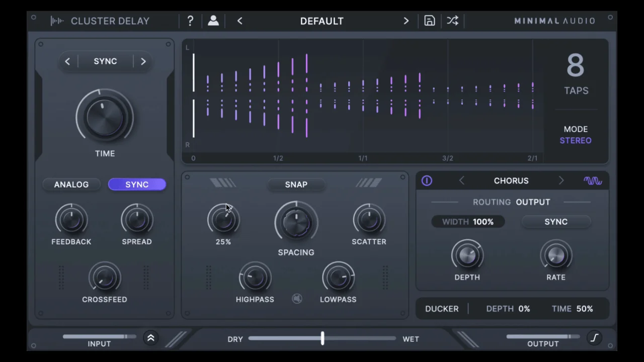The width and height of the screenshot is (644, 362).
Task: Enable ANALOG mode button
Action: coord(71,185)
